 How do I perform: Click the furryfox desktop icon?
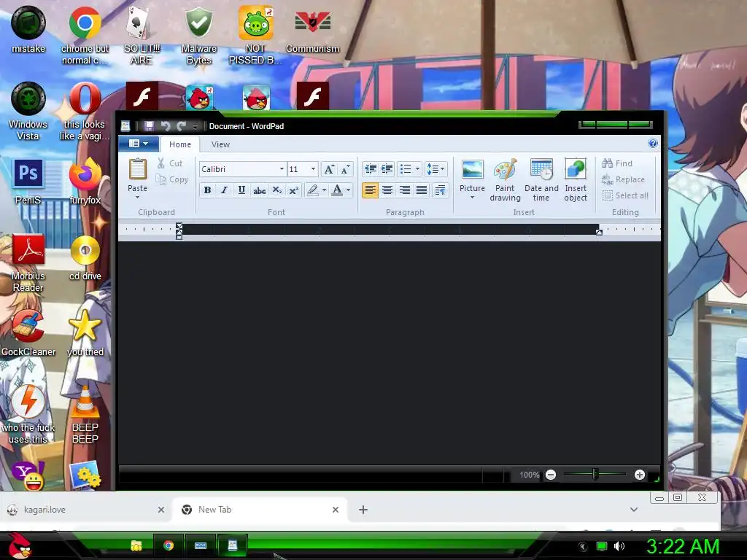[85, 182]
